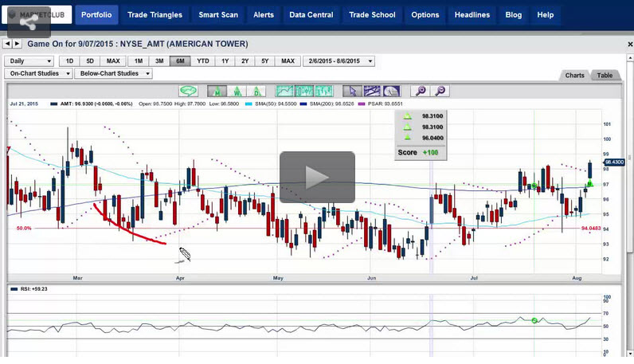Open the Trade School menu
Screen dimensions: 634x364
pos(373,15)
